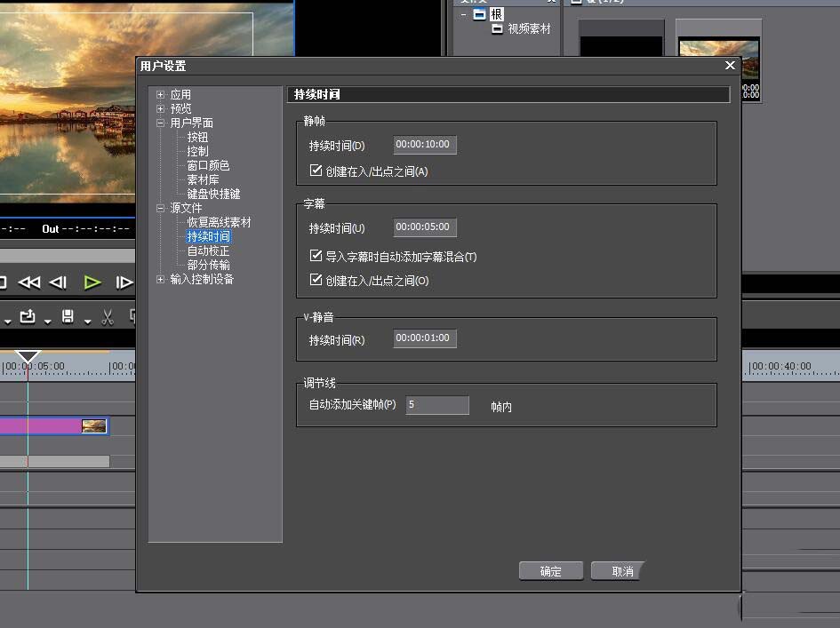This screenshot has height=628, width=840.
Task: Open the dropdown arrow next to the Save icon
Action: (x=87, y=320)
